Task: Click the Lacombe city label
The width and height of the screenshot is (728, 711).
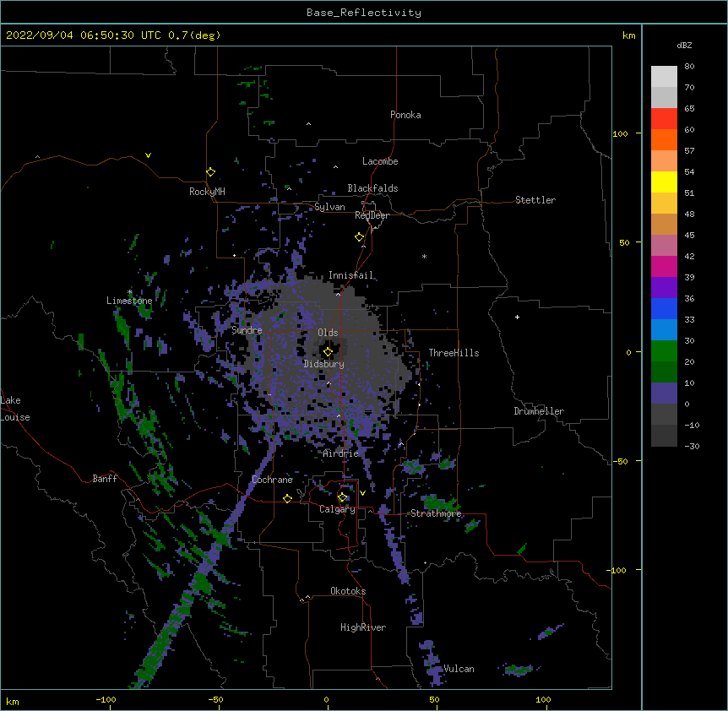Action: pos(380,161)
